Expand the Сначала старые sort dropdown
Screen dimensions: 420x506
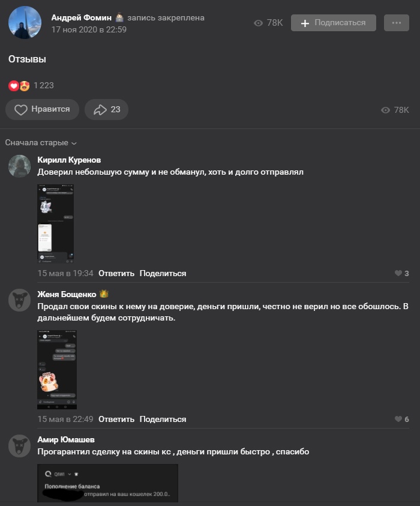point(41,143)
